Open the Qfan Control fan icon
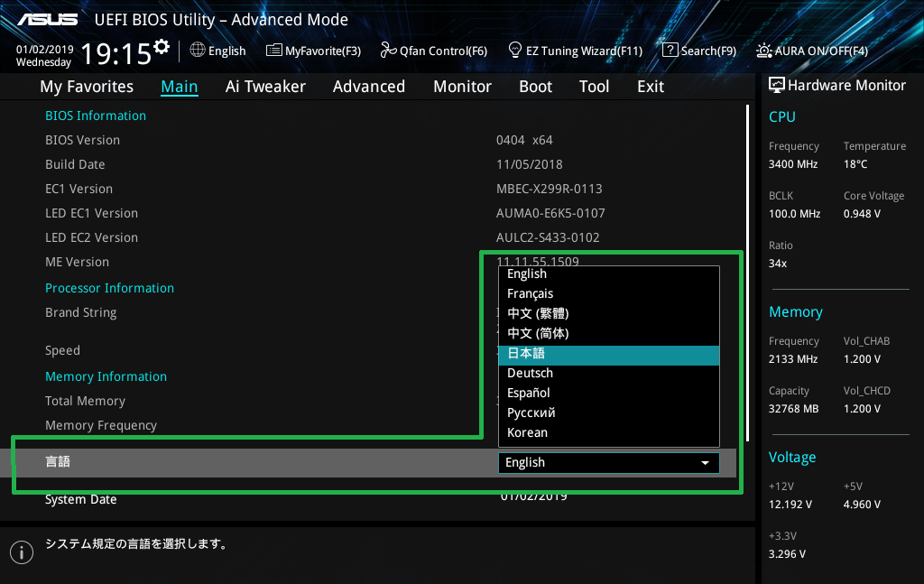The width and height of the screenshot is (924, 584). coord(388,50)
